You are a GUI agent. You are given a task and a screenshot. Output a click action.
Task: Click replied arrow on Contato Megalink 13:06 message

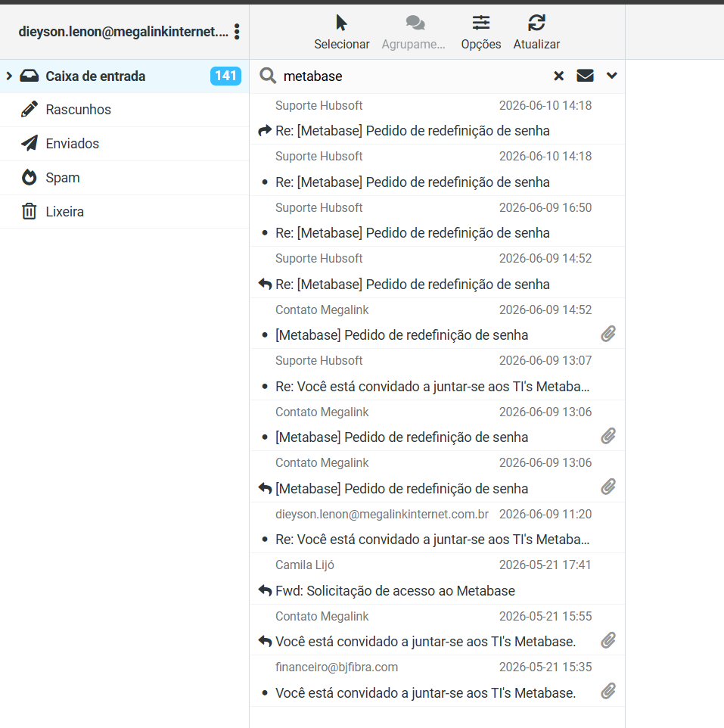[x=265, y=488]
